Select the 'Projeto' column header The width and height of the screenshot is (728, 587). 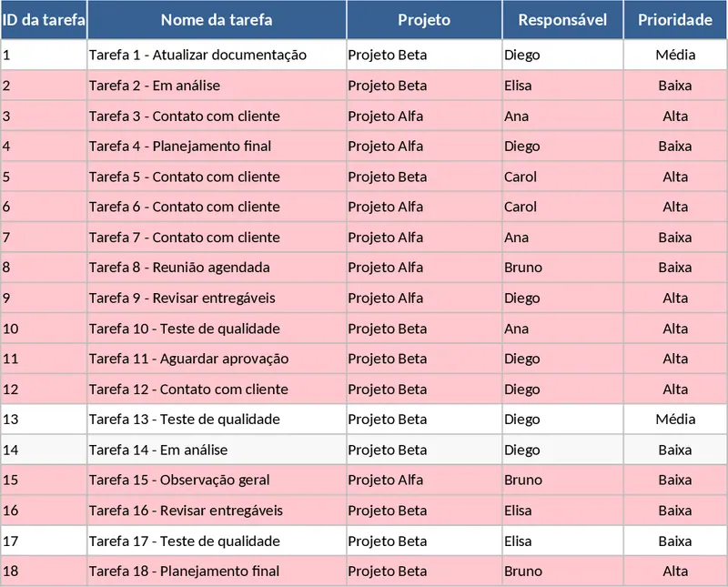(x=424, y=20)
